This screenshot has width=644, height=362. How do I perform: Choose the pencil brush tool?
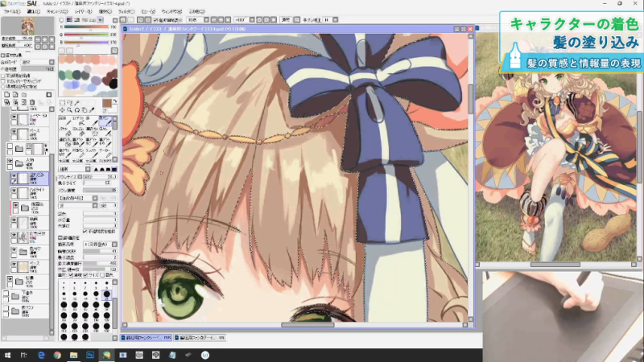pyautogui.click(x=65, y=120)
